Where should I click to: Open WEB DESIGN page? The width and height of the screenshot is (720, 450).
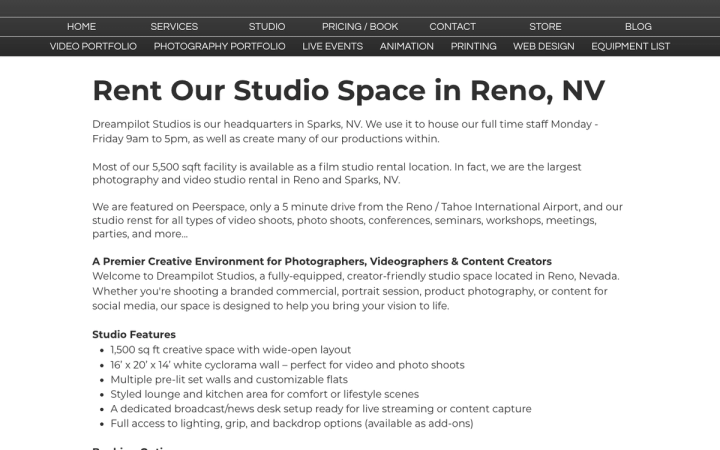[x=544, y=46]
